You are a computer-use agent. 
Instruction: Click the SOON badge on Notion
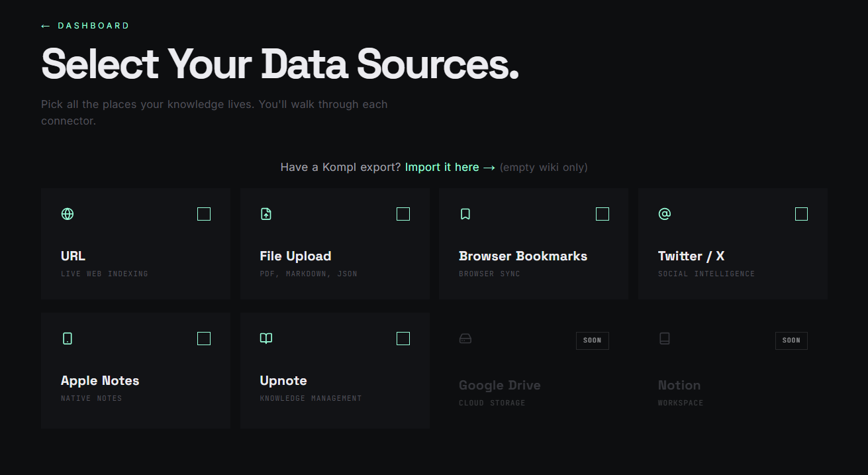coord(791,341)
